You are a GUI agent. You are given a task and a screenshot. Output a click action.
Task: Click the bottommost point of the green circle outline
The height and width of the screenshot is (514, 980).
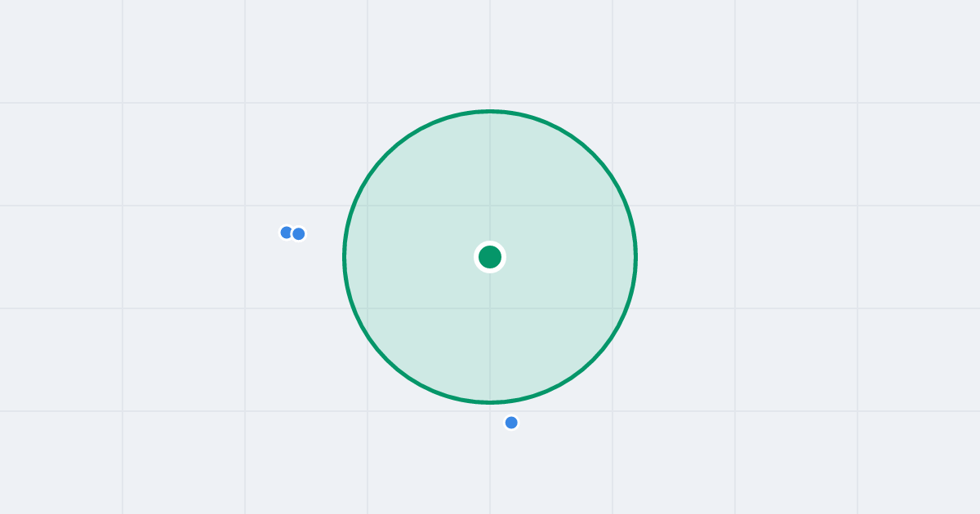[x=490, y=402]
